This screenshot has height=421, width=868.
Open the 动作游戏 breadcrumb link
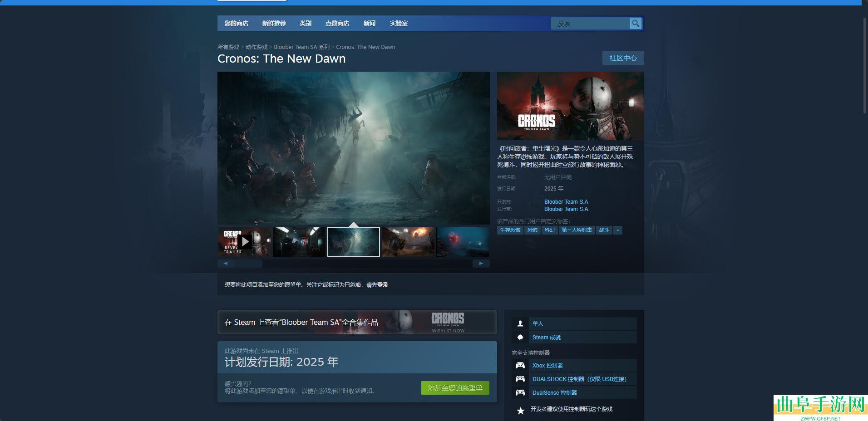point(256,47)
